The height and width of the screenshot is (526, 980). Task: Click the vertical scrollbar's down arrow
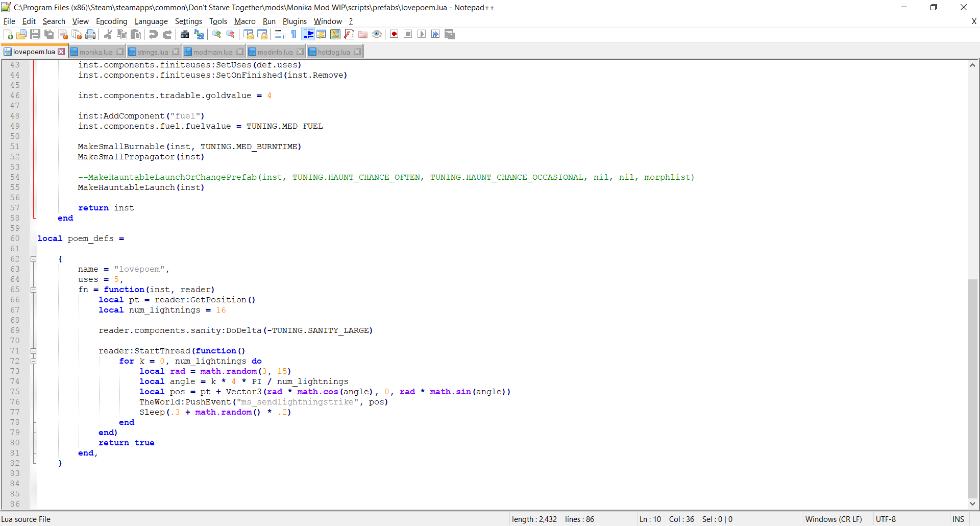[x=973, y=504]
